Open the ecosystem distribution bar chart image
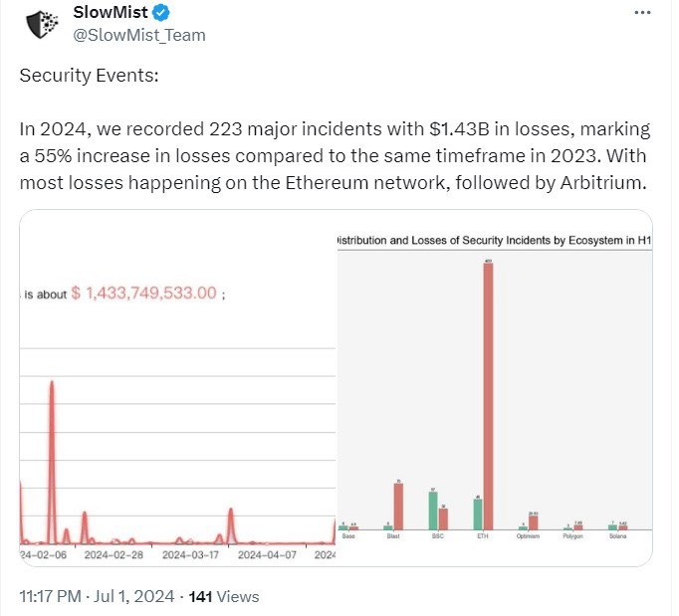This screenshot has width=679, height=616. [x=495, y=388]
